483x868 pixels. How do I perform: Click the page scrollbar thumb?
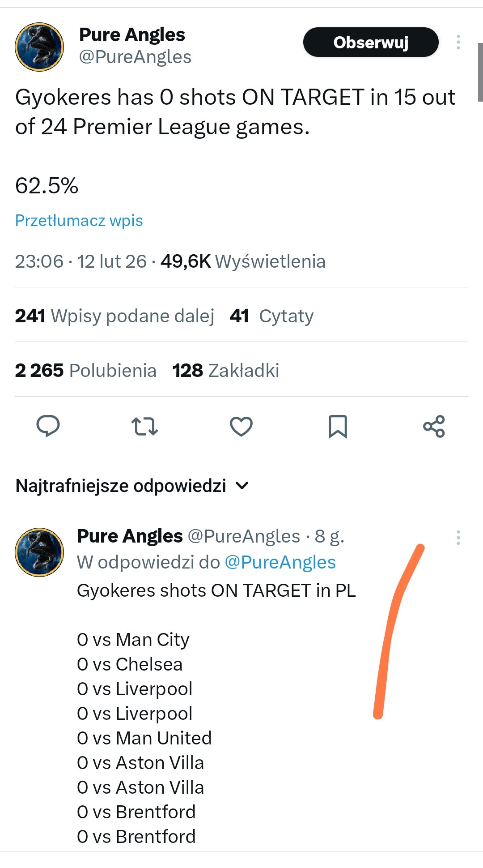480,72
